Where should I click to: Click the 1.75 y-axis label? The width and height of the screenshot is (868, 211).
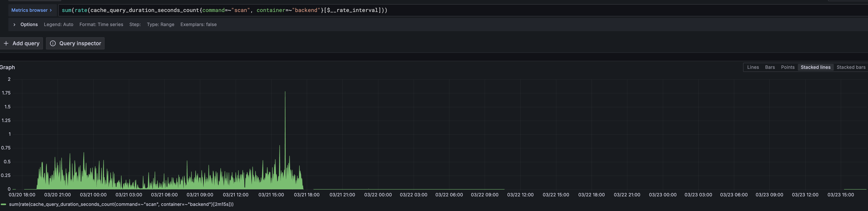[6, 93]
